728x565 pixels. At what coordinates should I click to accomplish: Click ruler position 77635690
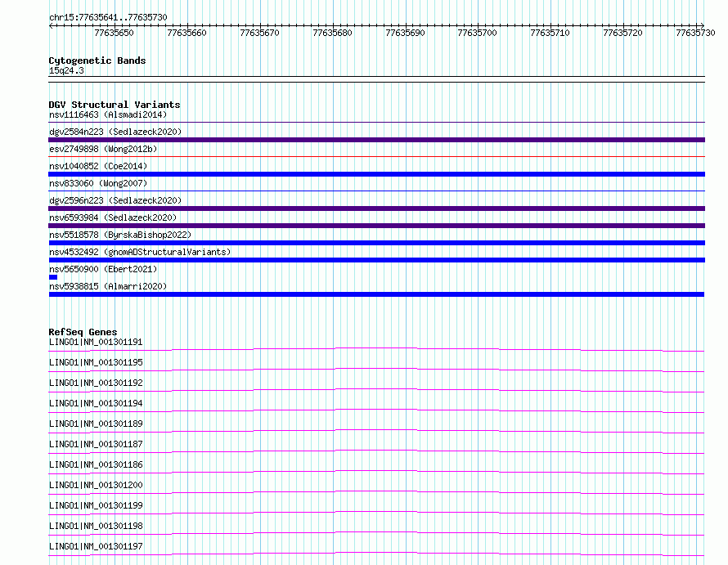pyautogui.click(x=406, y=33)
